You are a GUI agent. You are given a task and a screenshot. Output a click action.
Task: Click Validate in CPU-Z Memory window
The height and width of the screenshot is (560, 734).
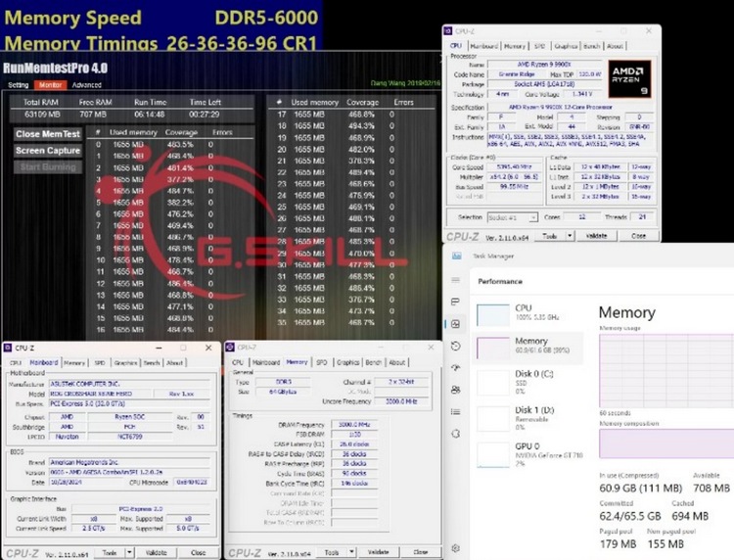tap(378, 551)
